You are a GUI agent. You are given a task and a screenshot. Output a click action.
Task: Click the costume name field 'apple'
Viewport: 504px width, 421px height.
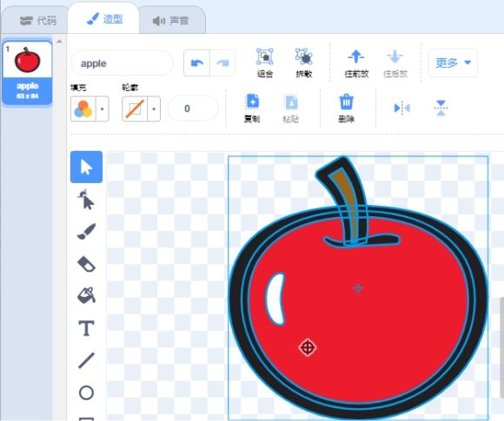122,63
